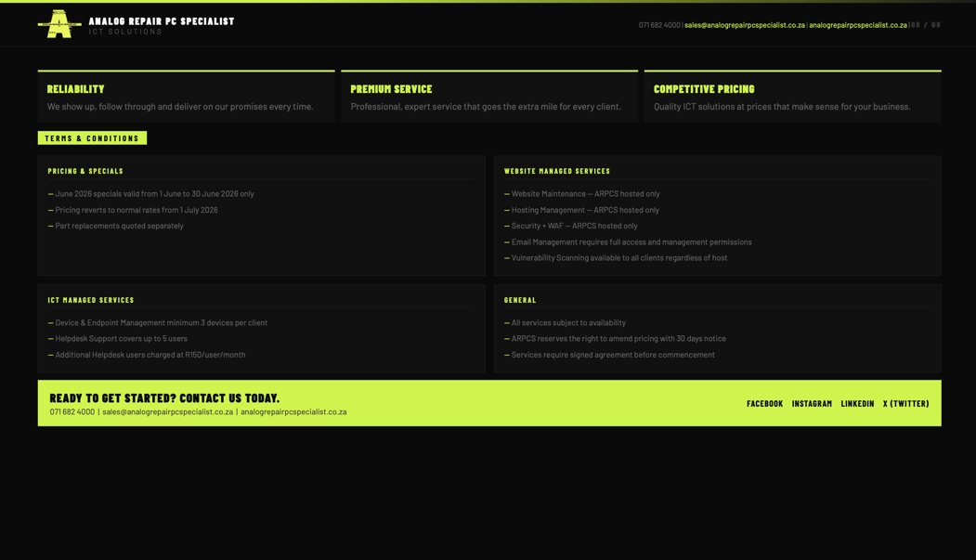Click the General section heading
This screenshot has width=976, height=560.
click(x=520, y=300)
